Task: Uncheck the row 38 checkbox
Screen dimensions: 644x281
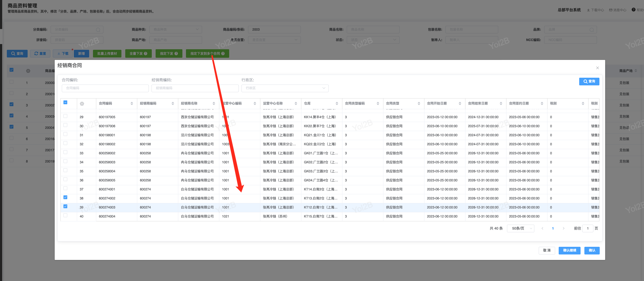Action: coord(65,198)
